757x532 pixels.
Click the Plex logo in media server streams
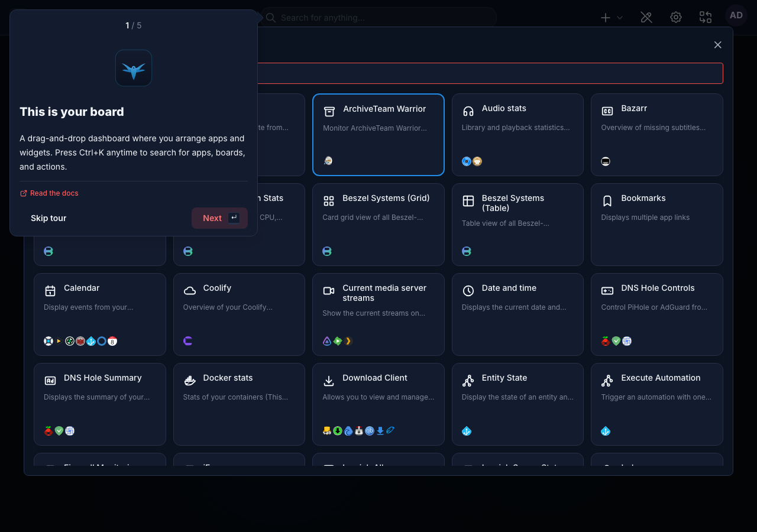click(348, 341)
